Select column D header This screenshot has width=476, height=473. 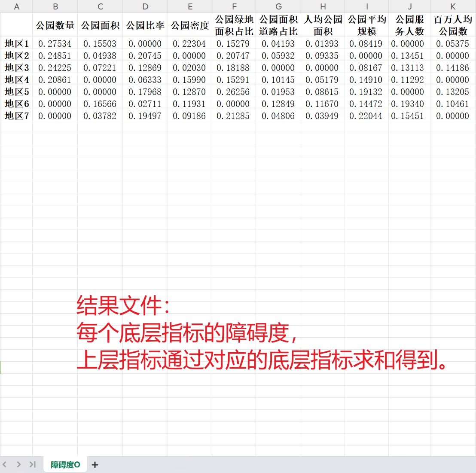point(145,6)
